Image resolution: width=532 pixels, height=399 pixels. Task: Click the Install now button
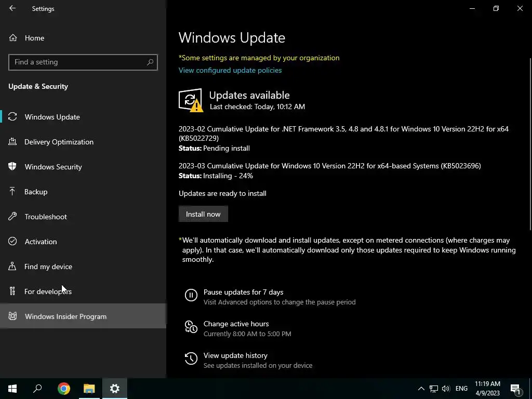(x=203, y=214)
